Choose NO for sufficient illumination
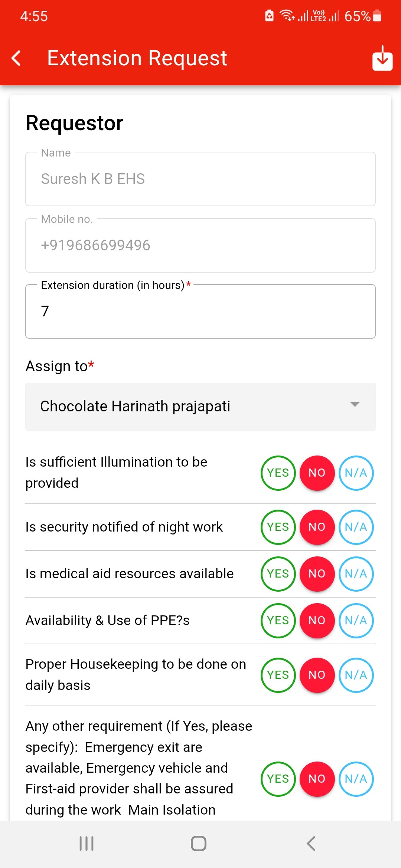Screen dimensions: 401x868 317,473
